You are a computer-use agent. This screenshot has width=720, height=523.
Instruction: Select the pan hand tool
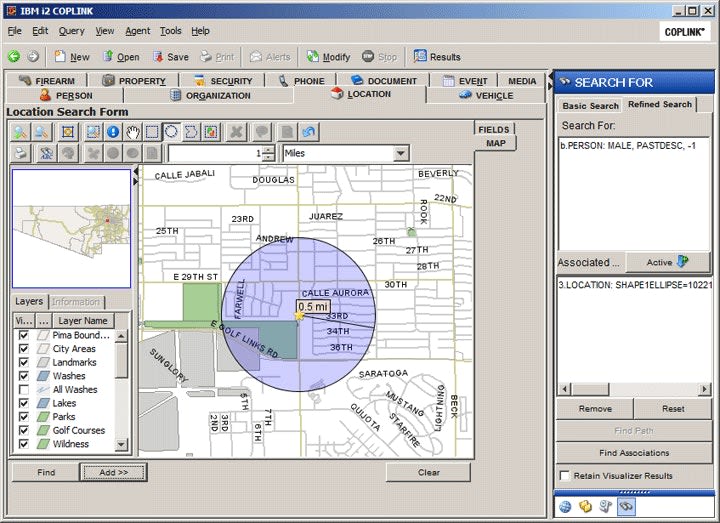pyautogui.click(x=132, y=132)
